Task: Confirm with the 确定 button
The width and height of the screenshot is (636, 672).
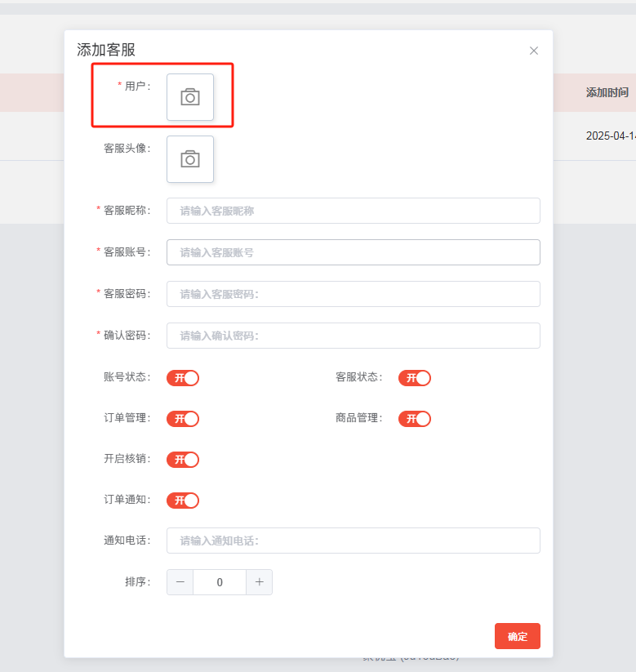Action: pos(518,635)
